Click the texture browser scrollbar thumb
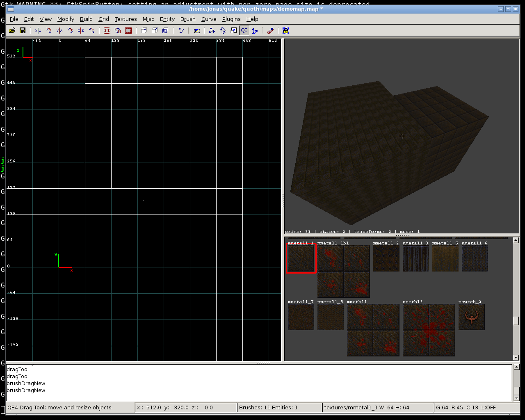Viewport: 525px width, 420px height. pyautogui.click(x=516, y=321)
